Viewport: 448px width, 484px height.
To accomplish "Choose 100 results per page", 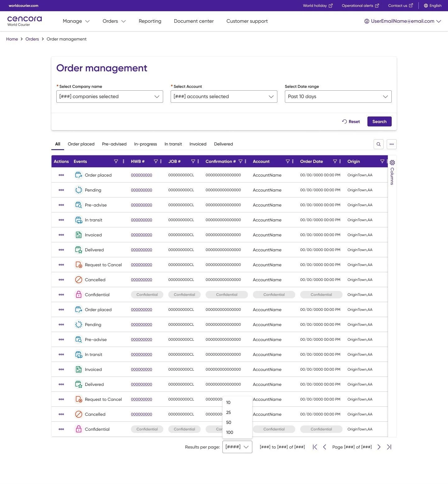I will click(x=237, y=432).
